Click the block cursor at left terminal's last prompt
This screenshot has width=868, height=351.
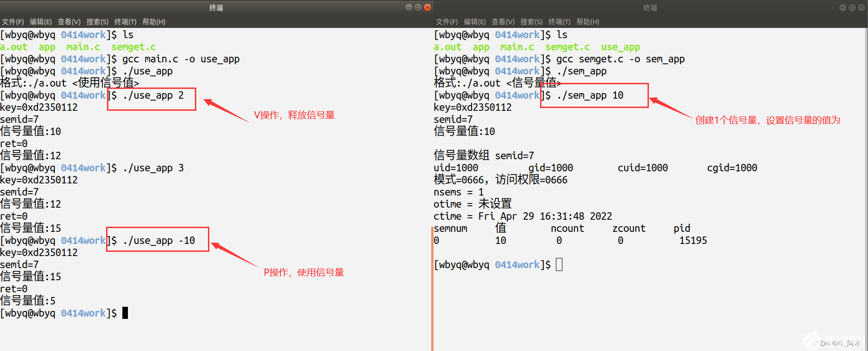coord(125,313)
